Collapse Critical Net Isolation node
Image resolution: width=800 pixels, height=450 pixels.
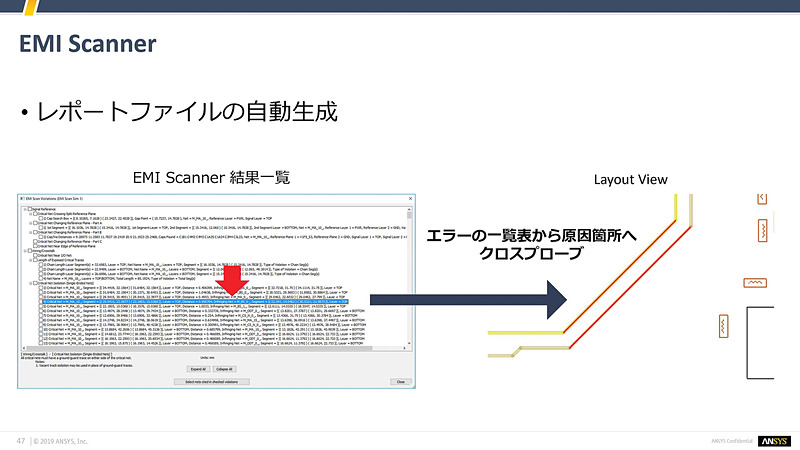(x=31, y=283)
